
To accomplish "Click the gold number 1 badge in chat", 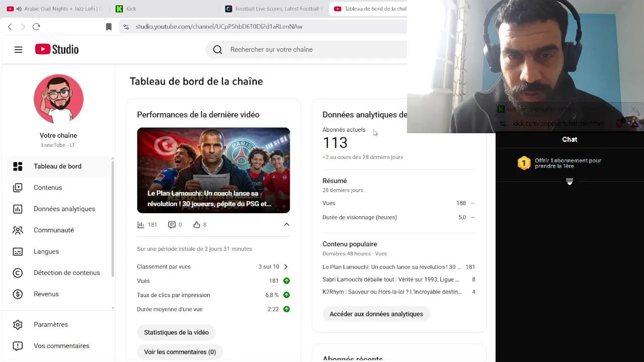I will click(x=524, y=163).
